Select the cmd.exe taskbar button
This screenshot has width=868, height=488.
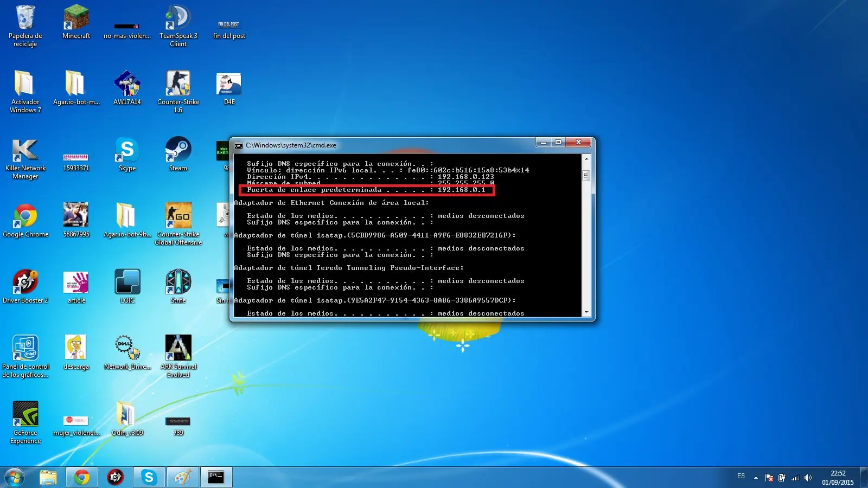[216, 477]
